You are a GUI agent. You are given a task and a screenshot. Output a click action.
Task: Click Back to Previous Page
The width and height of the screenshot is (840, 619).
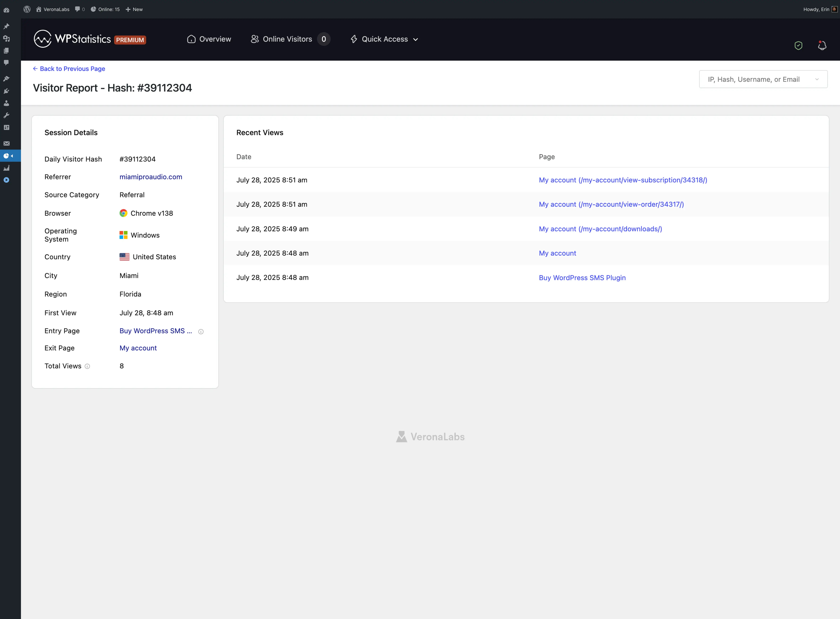pos(69,69)
